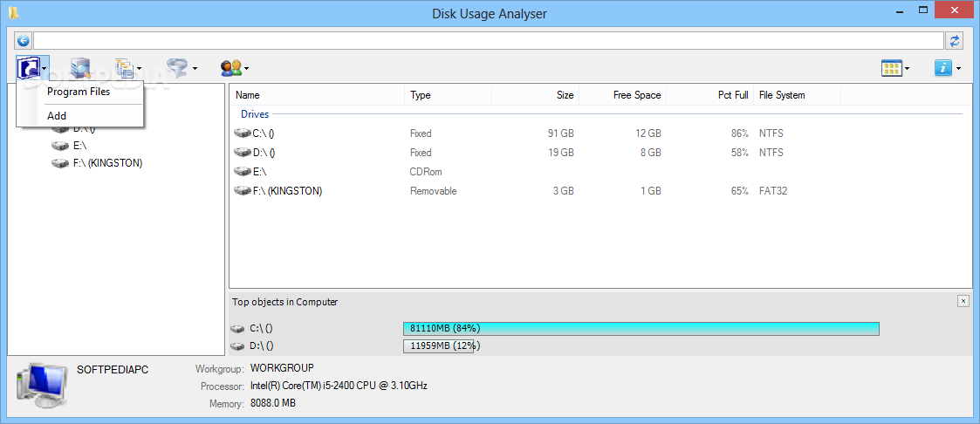
Task: Click the 86% Pct Full cell
Action: 739,133
